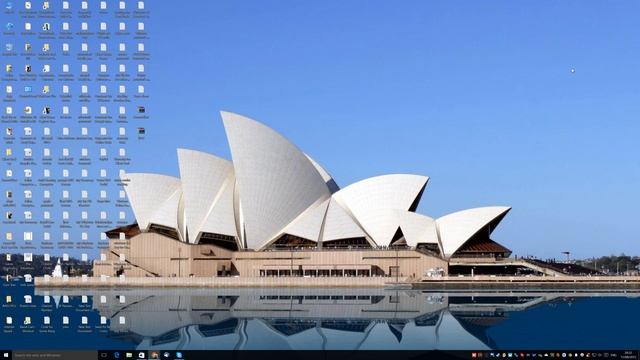Image resolution: width=640 pixels, height=360 pixels.
Task: Open Task View from the taskbar
Action: click(x=104, y=355)
